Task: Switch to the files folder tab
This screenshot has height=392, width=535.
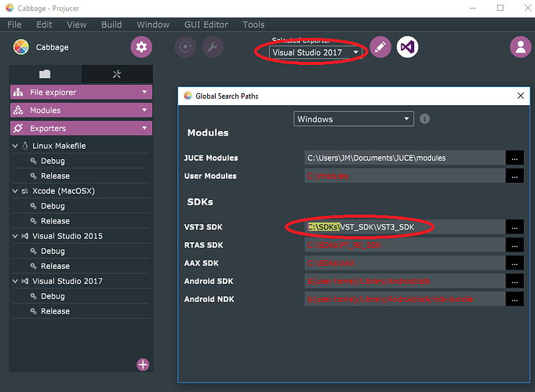Action: click(45, 74)
